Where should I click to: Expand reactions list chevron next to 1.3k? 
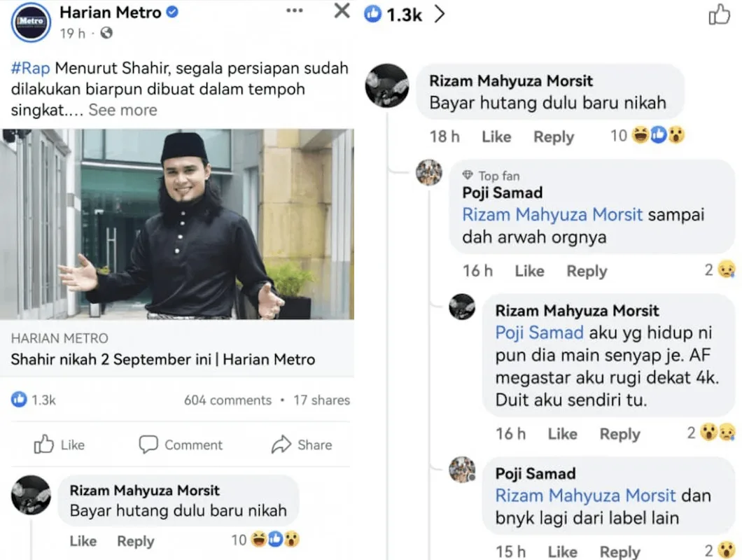point(440,15)
